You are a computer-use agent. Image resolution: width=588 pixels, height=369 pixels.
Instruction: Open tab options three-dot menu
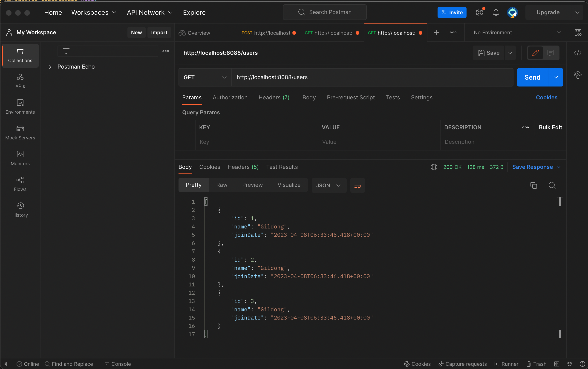coord(453,32)
